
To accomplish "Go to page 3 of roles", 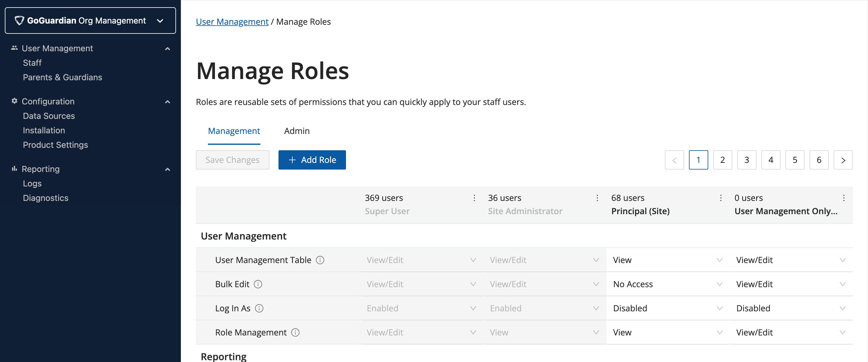I will point(747,160).
